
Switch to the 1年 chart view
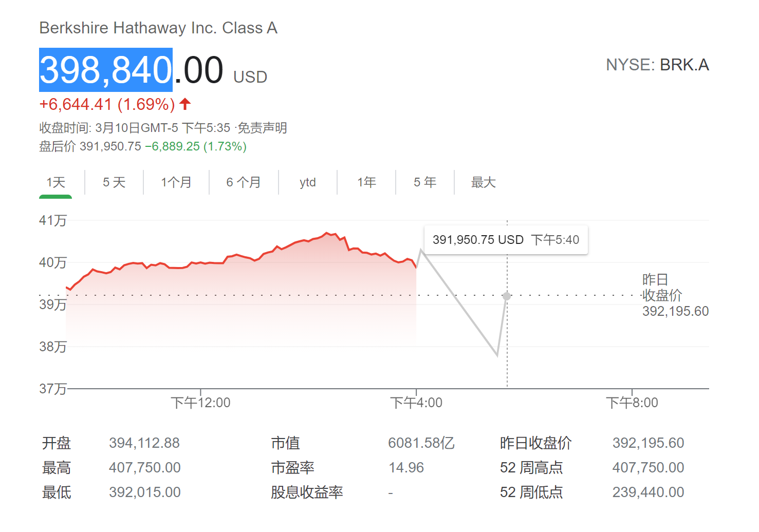[367, 182]
